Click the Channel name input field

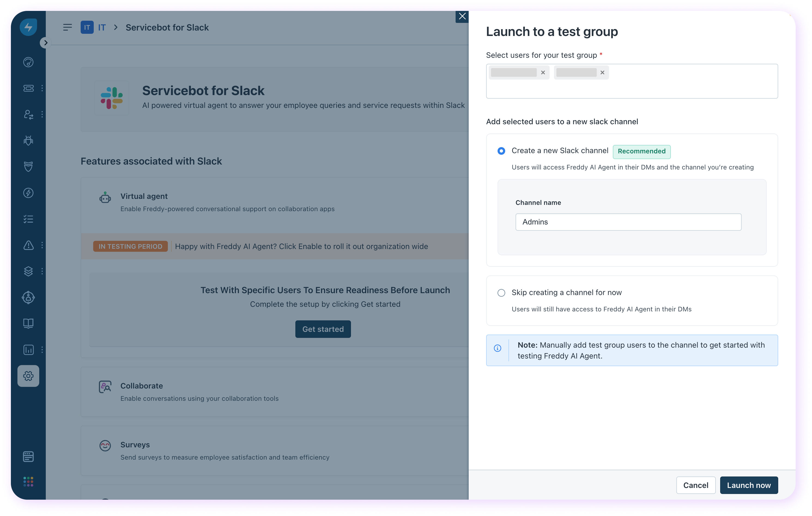pos(628,222)
